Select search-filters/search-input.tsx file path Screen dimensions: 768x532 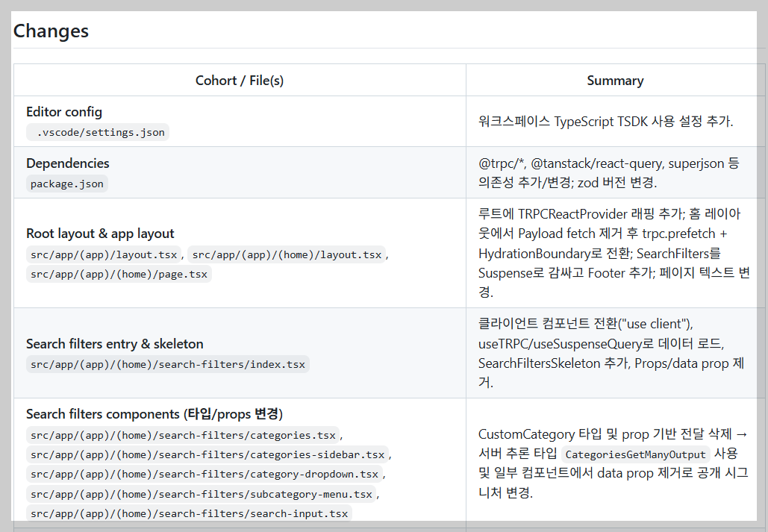coord(189,513)
